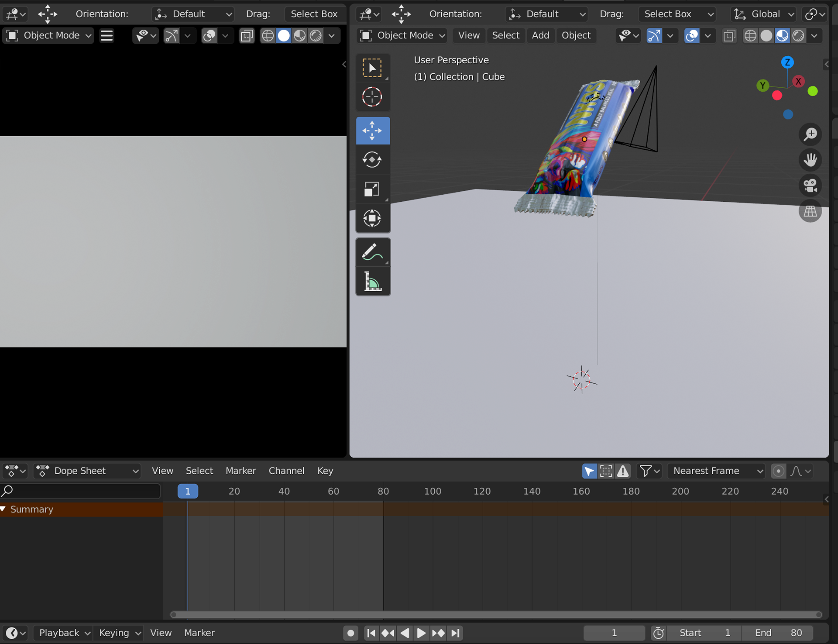Image resolution: width=838 pixels, height=644 pixels.
Task: Click the X axis on navigation gizmo
Action: [799, 81]
